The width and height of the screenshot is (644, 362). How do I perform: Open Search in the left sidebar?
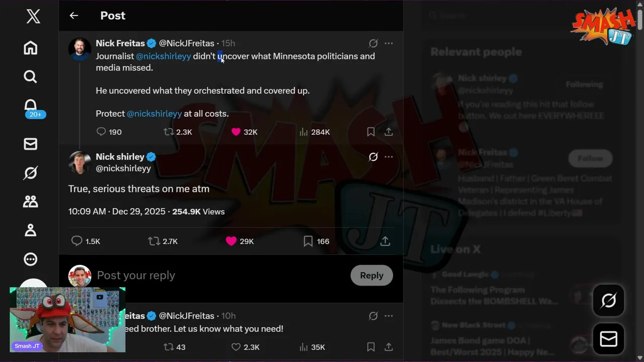coord(31,76)
